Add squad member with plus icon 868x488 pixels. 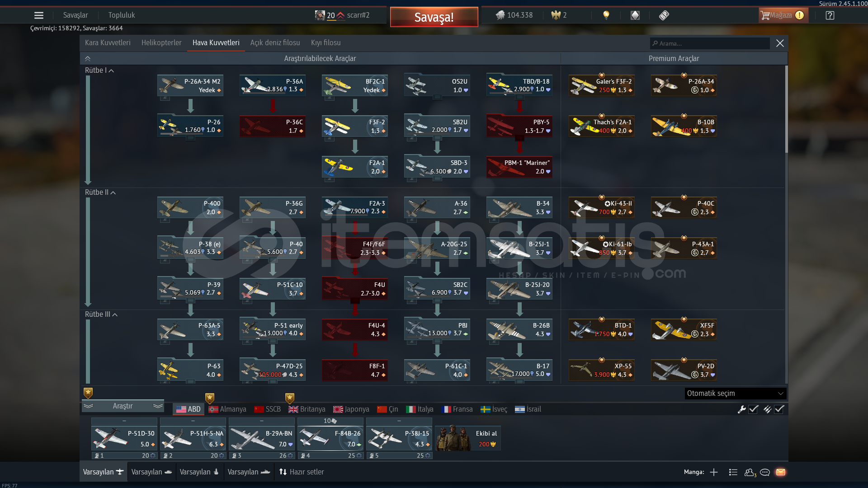click(x=714, y=472)
